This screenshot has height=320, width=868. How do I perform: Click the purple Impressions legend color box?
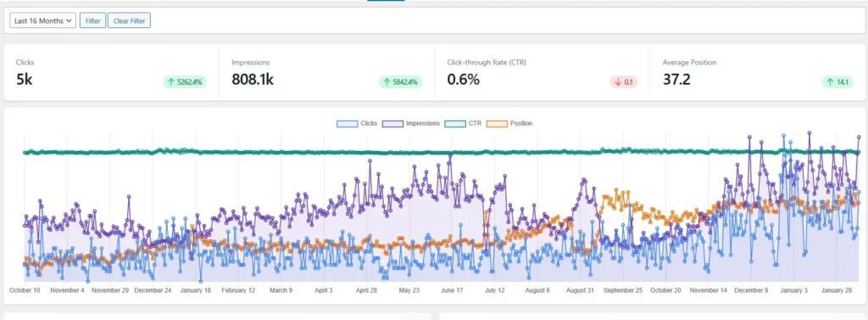click(392, 123)
